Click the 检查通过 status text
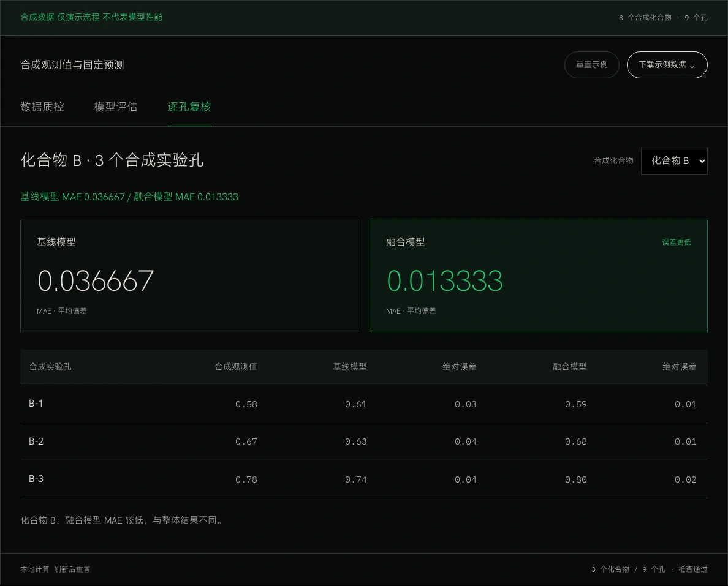The width and height of the screenshot is (728, 586). (x=692, y=569)
